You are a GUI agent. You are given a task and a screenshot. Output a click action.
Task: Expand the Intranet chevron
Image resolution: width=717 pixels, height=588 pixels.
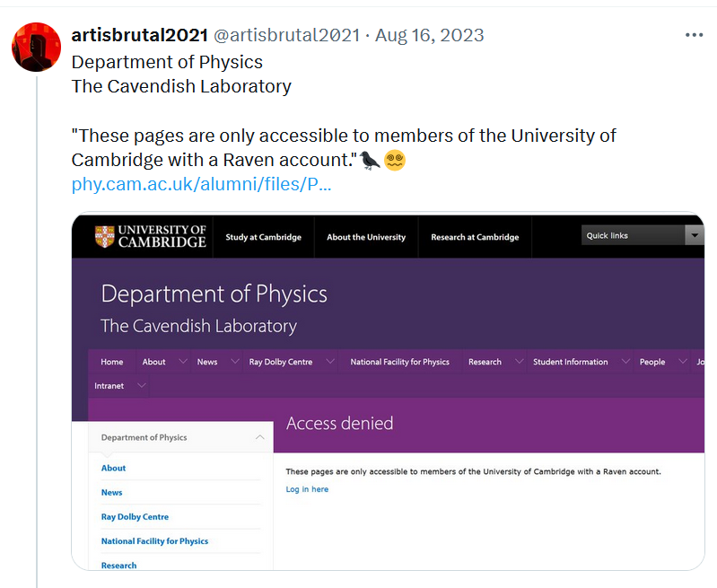pyautogui.click(x=142, y=385)
